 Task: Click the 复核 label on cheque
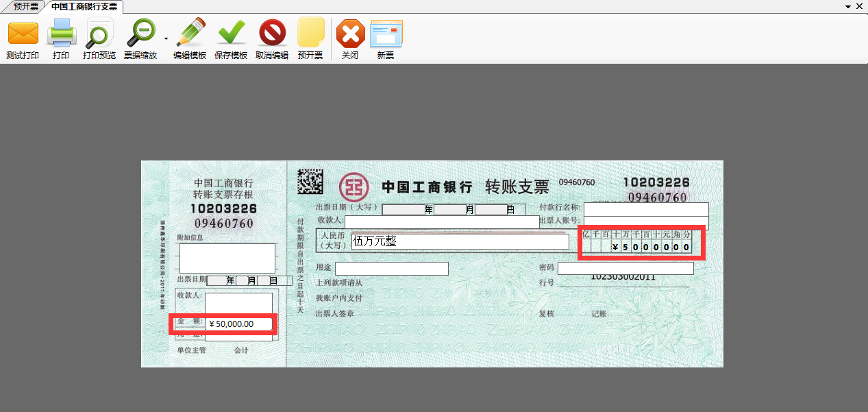546,313
